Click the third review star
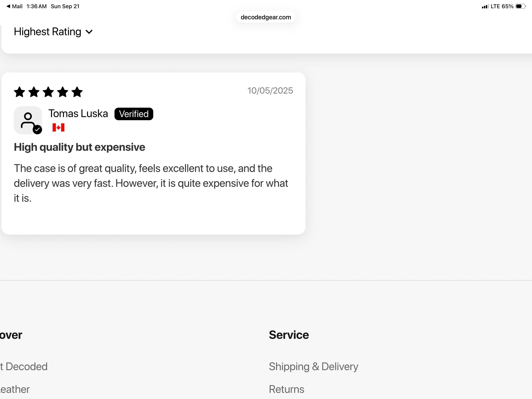 click(x=48, y=92)
